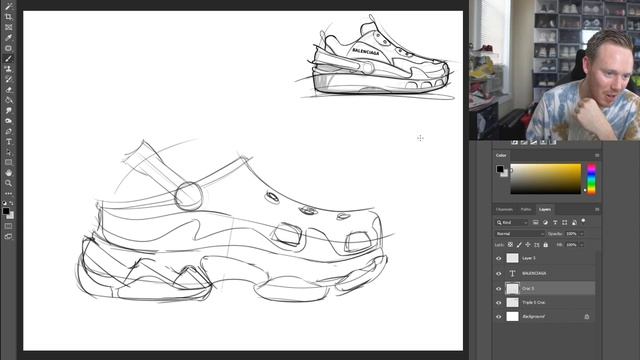Click the Background layer thumbnail
This screenshot has width=640, height=360.
(x=512, y=316)
